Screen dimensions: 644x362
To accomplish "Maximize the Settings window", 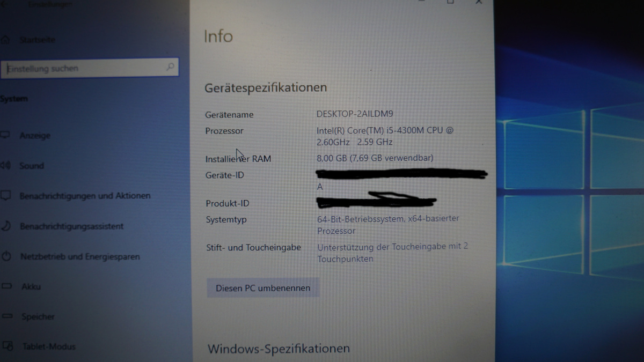I will coord(450,2).
